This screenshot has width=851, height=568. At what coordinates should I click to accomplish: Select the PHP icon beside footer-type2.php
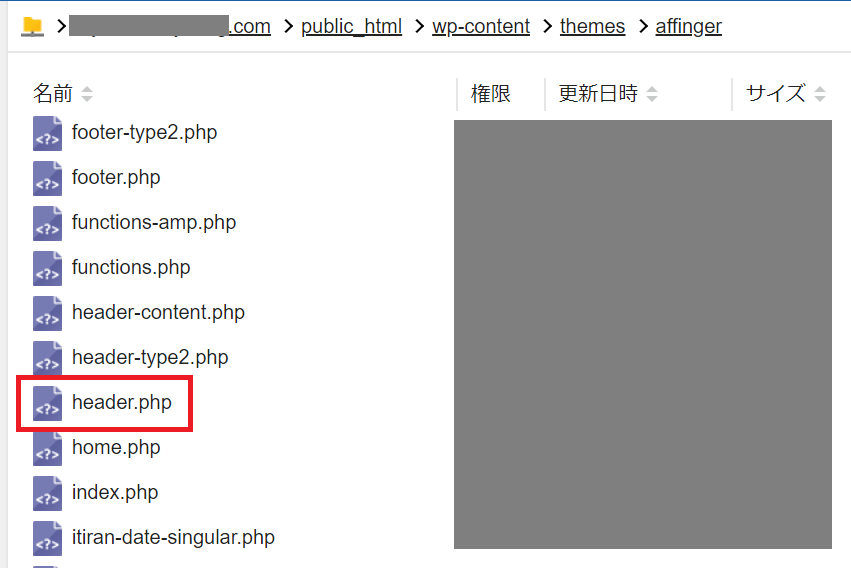pos(47,133)
